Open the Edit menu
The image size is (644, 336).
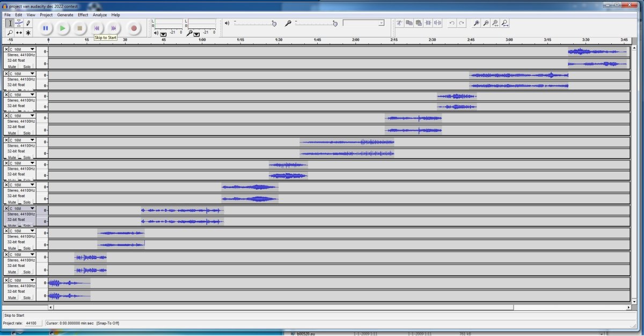[x=19, y=15]
